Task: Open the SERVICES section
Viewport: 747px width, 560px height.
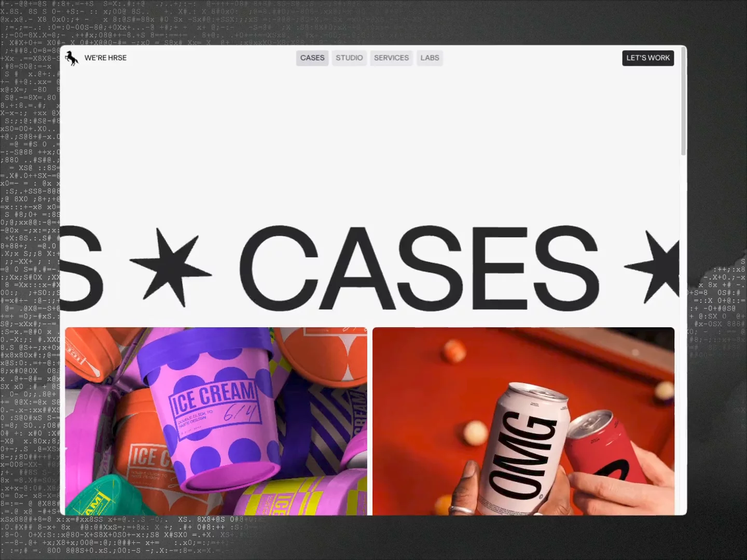Action: coord(391,58)
